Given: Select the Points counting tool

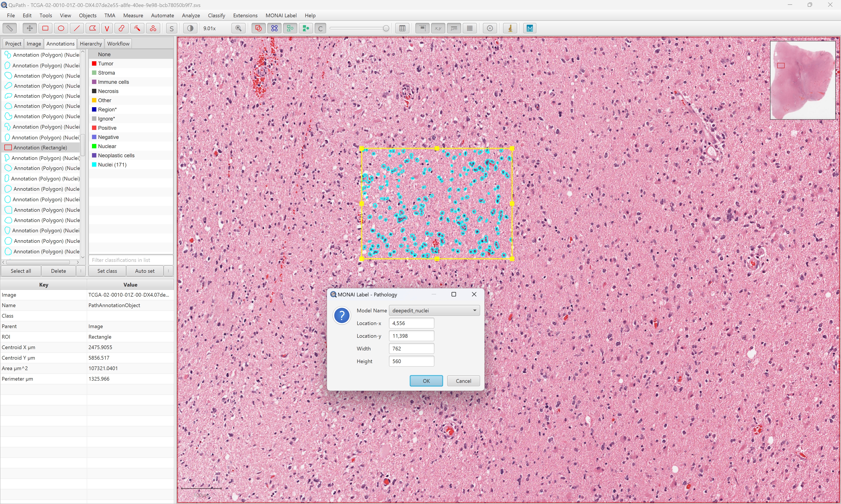Looking at the screenshot, I should point(153,28).
